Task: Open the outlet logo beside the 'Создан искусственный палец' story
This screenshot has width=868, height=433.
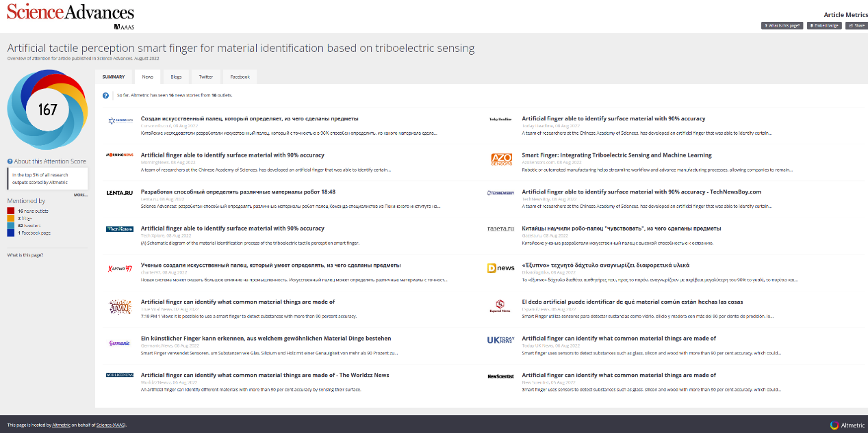Action: 120,120
